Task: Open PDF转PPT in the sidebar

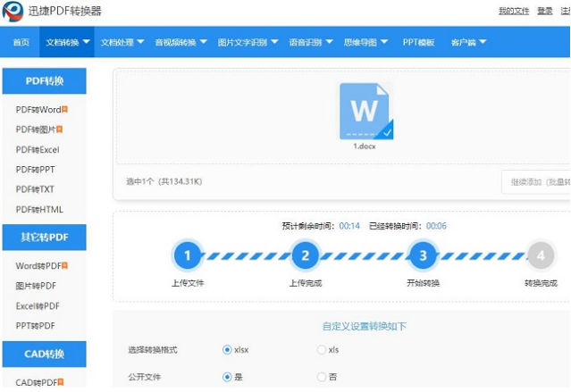Action: pyautogui.click(x=36, y=170)
